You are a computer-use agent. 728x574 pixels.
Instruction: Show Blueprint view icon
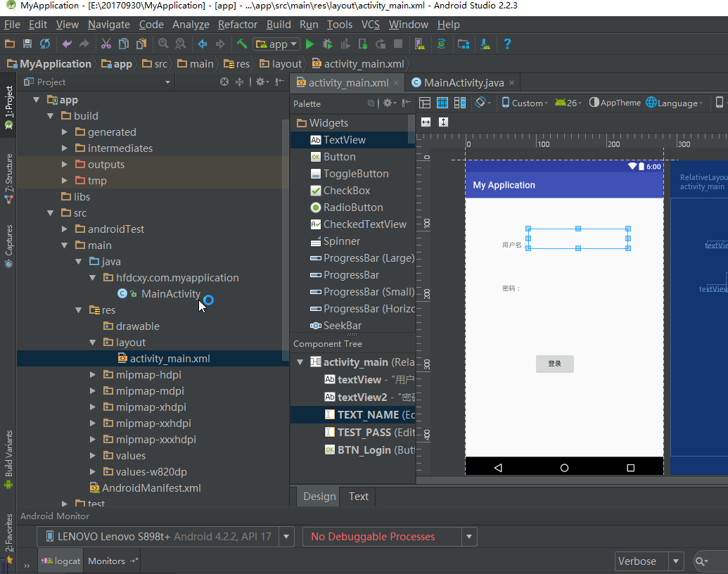pos(442,103)
